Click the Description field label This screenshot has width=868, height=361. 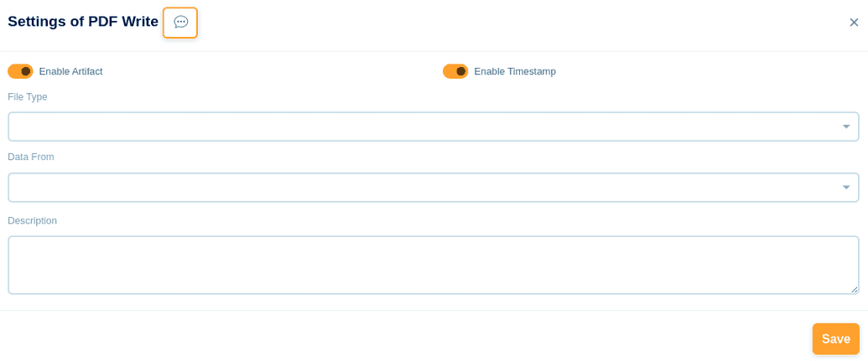click(x=33, y=220)
